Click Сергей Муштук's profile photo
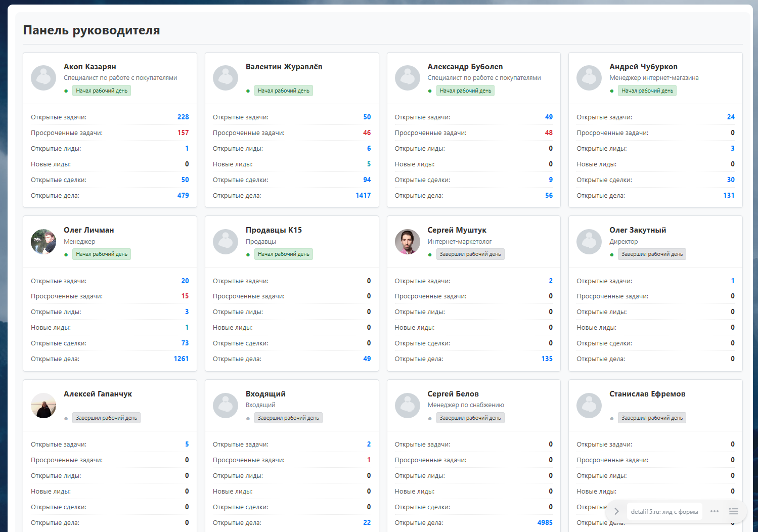Viewport: 758px width, 532px height. [407, 242]
